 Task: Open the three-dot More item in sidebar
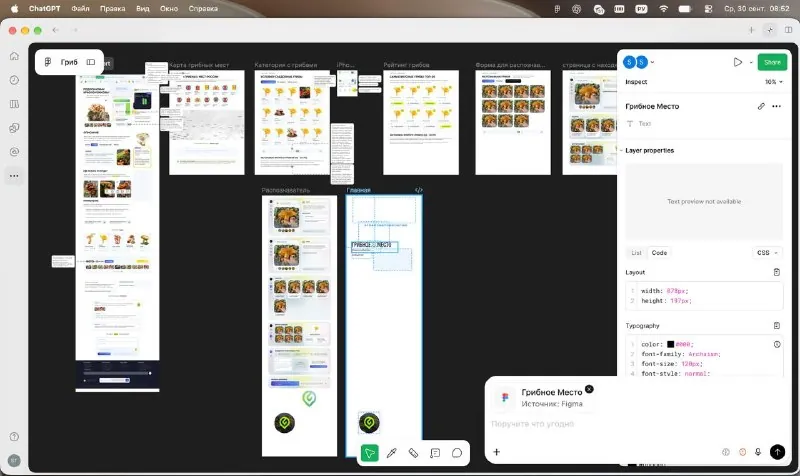point(14,176)
